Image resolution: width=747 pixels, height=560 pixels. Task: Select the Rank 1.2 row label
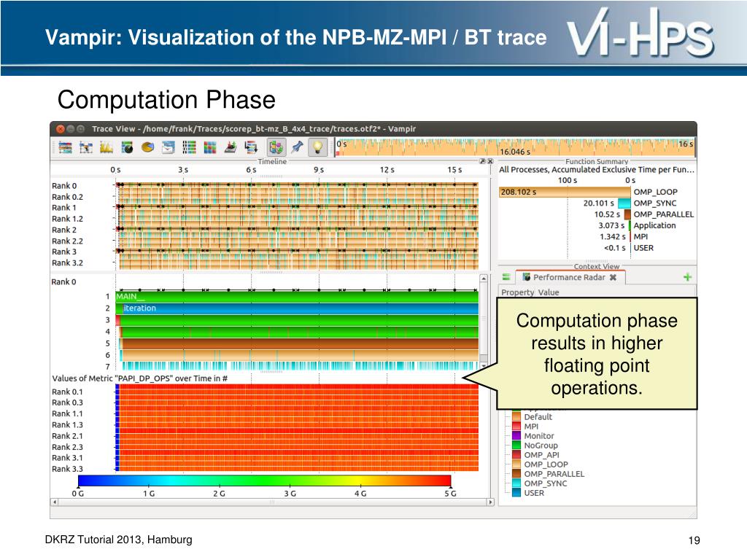pos(67,219)
